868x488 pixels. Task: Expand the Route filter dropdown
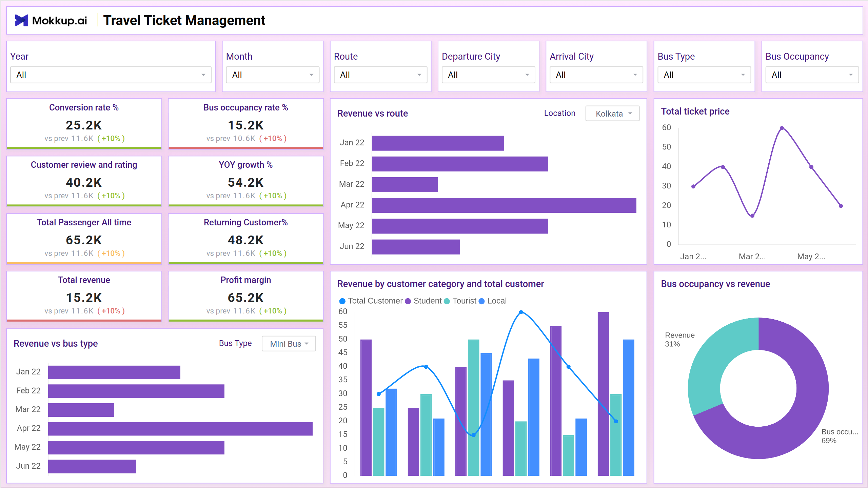(x=380, y=75)
